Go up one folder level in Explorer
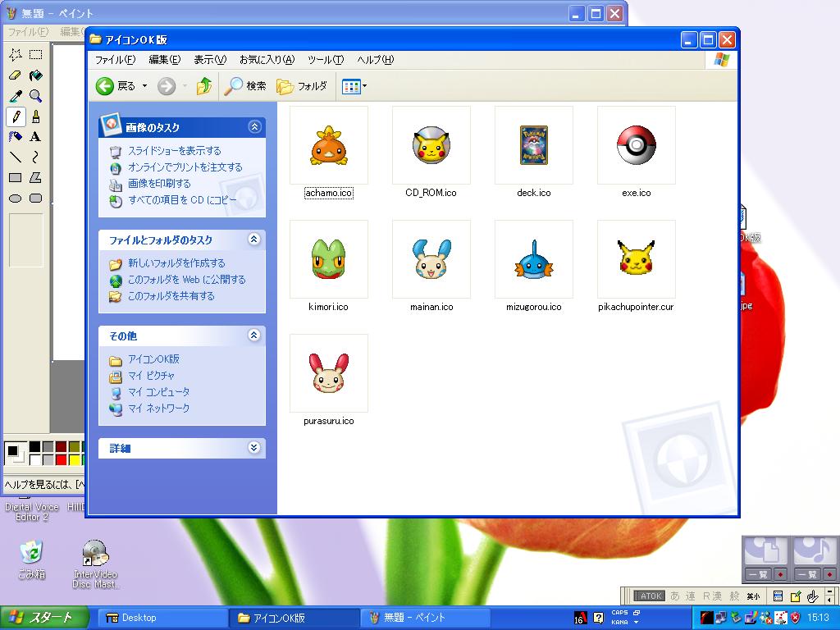840x630 pixels. [x=203, y=85]
